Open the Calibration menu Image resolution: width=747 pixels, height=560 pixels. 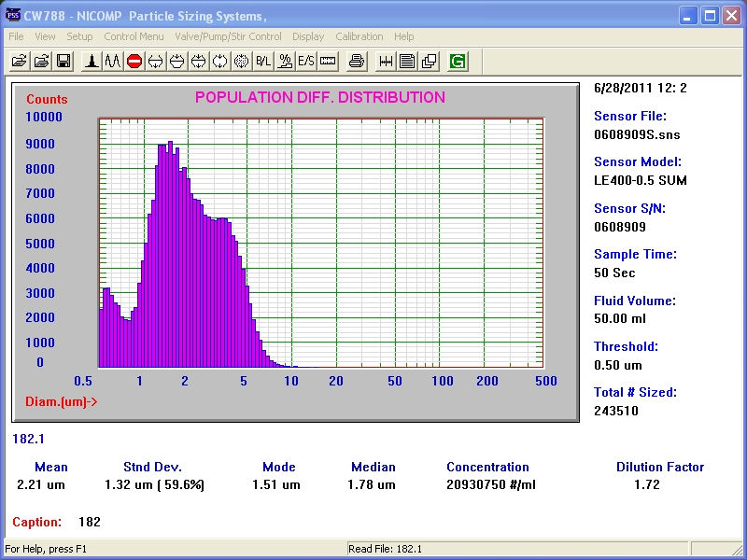click(x=359, y=36)
